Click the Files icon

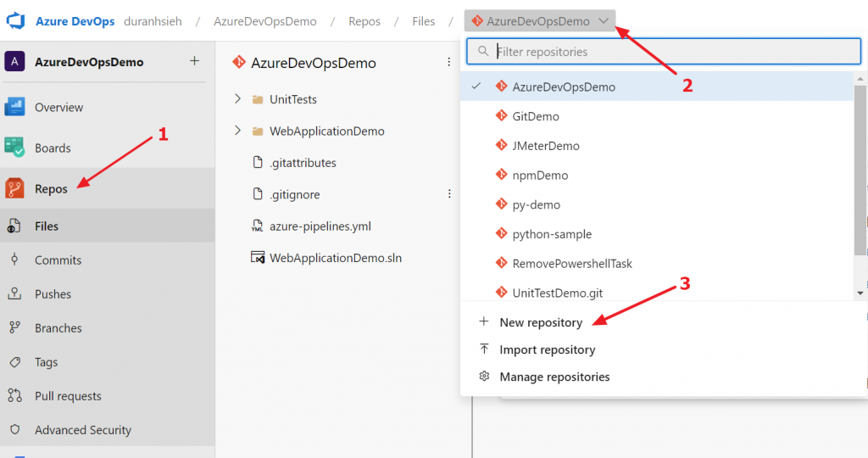click(14, 226)
